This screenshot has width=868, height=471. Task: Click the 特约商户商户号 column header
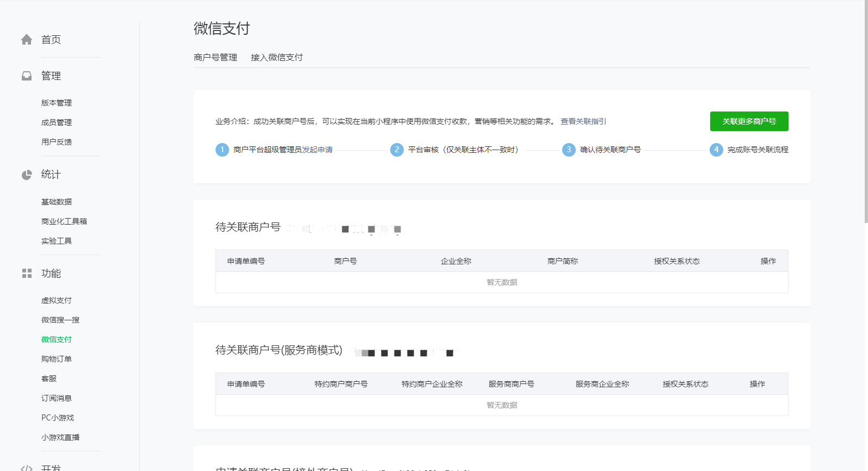(x=341, y=384)
